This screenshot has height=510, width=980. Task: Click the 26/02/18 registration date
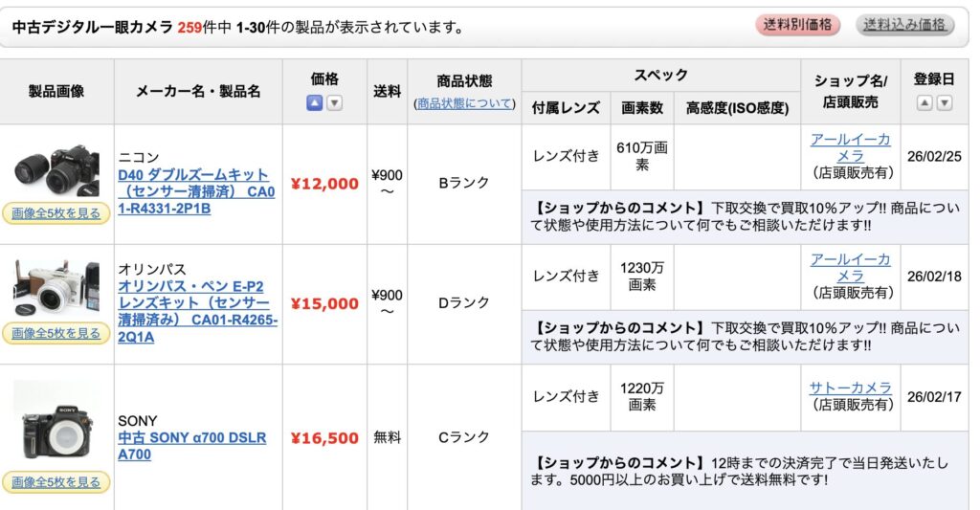click(x=934, y=277)
